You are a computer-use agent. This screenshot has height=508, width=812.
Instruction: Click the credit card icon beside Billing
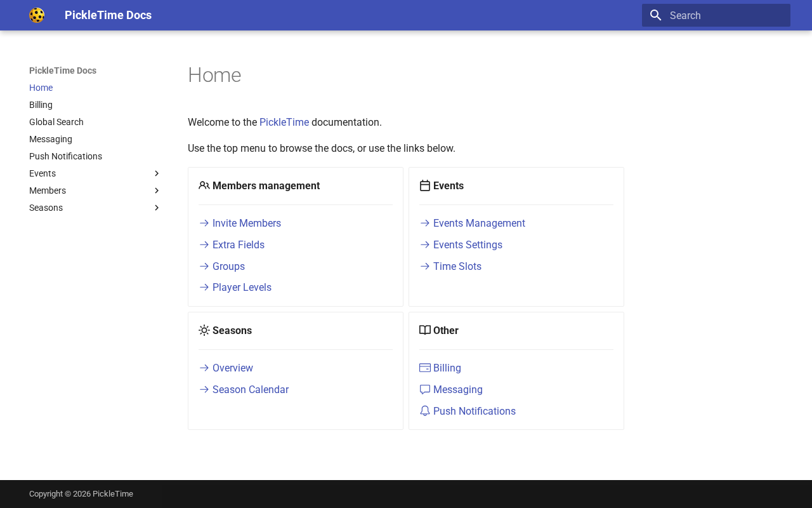click(425, 368)
